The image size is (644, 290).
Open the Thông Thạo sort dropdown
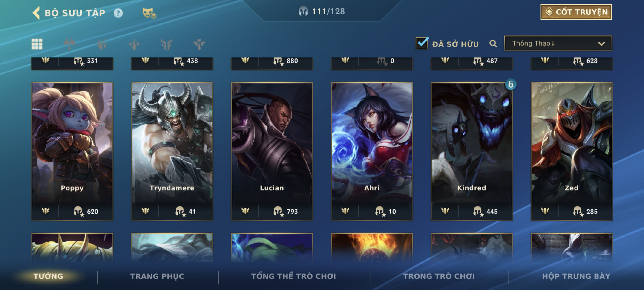[558, 43]
